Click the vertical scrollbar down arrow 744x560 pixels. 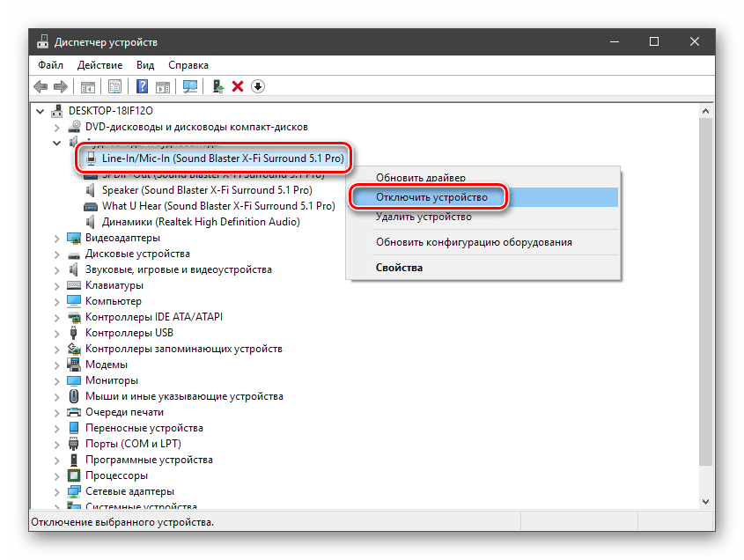pyautogui.click(x=703, y=499)
